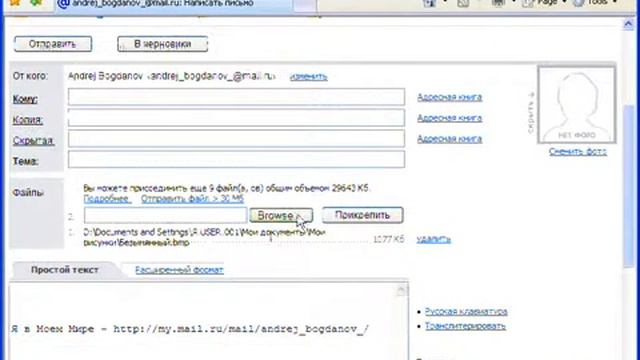The height and width of the screenshot is (360, 640).
Task: Click the Транслитерировать link
Action: 465,326
